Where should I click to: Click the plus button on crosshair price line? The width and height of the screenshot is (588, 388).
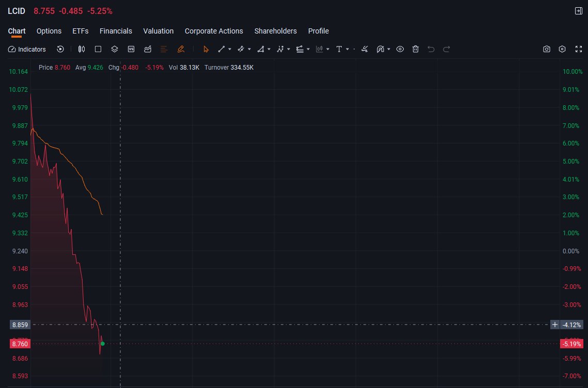pyautogui.click(x=555, y=325)
